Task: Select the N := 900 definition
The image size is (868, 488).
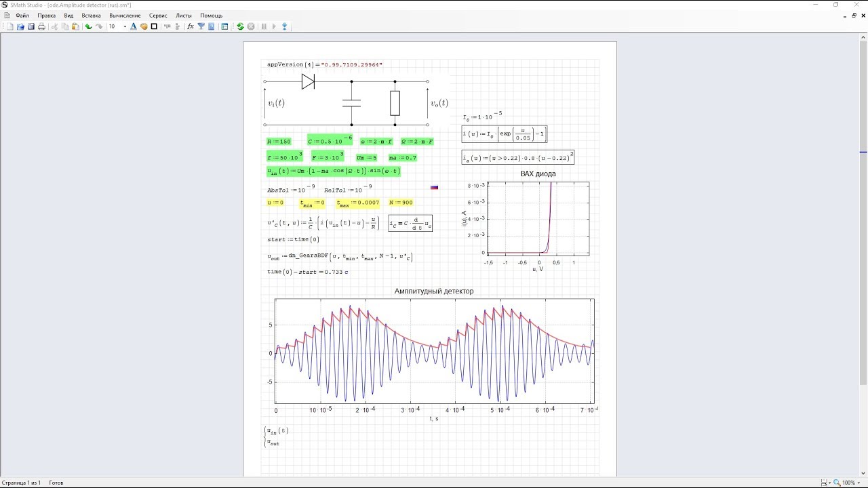Action: pos(400,203)
